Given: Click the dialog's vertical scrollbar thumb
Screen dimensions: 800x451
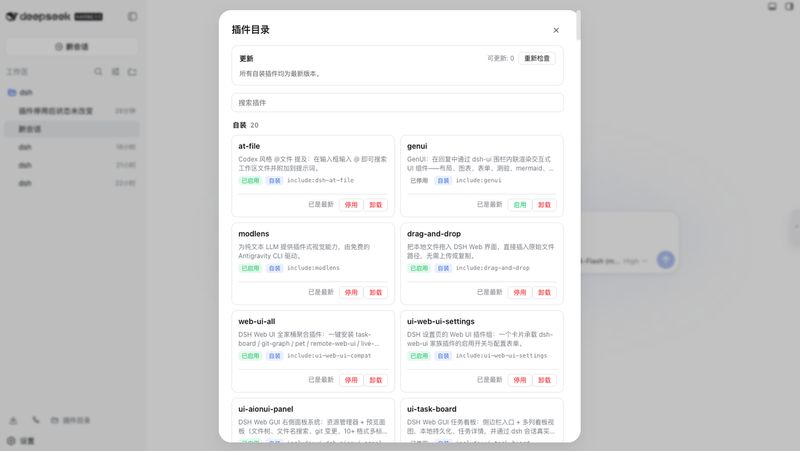Looking at the screenshot, I should point(578,25).
